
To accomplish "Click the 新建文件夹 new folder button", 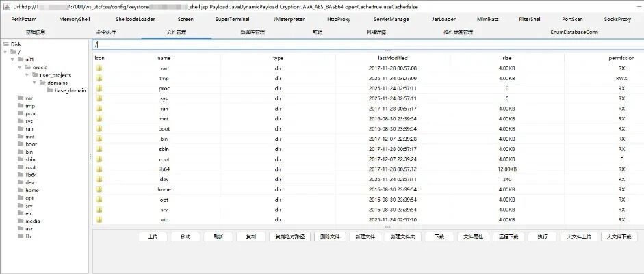I will [x=403, y=236].
